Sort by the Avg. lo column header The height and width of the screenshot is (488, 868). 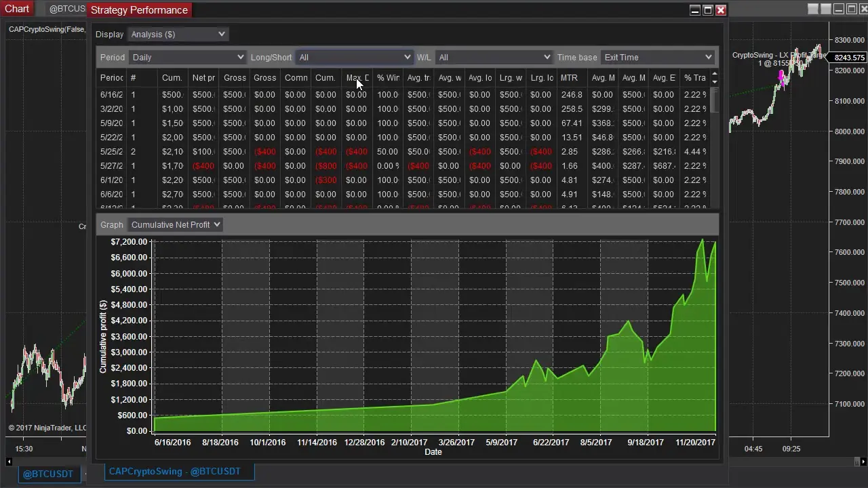pyautogui.click(x=480, y=78)
